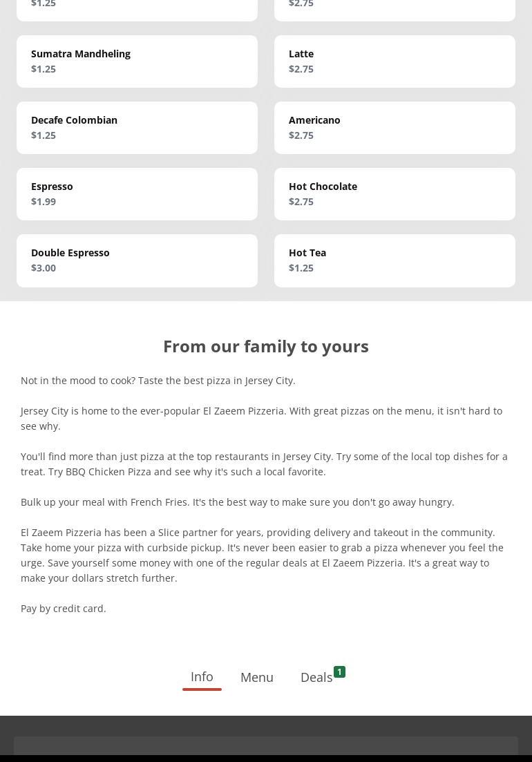This screenshot has height=762, width=532.
Task: Click the paragraph about French Fries
Action: tap(238, 502)
